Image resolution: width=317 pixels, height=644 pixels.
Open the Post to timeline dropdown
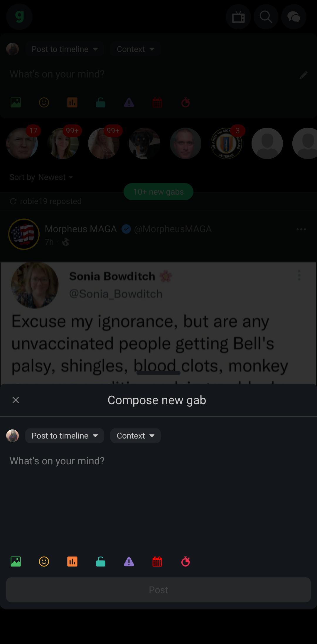pos(65,436)
